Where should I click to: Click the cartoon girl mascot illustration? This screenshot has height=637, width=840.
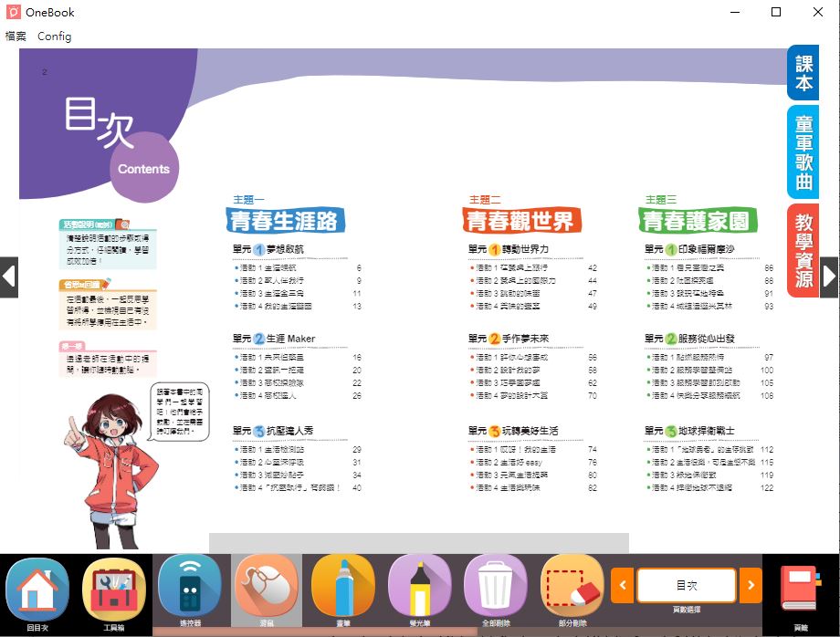coord(110,471)
